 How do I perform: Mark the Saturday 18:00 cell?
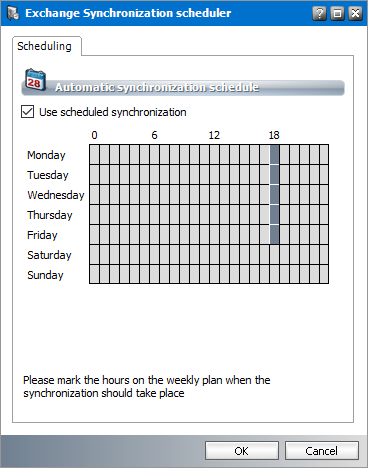[274, 254]
